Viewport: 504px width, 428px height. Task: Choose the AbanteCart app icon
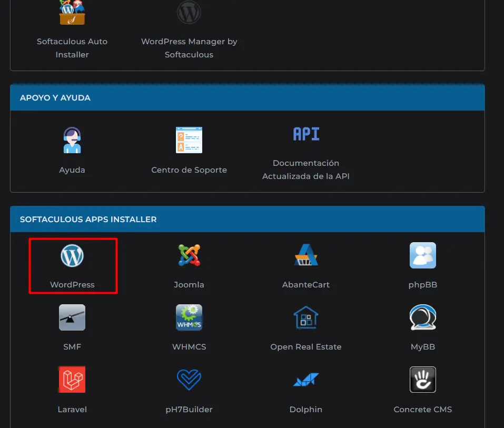pos(306,255)
